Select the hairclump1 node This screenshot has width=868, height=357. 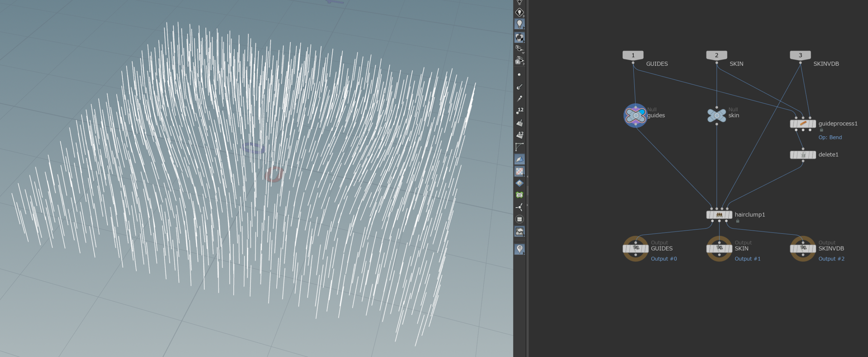tap(719, 215)
